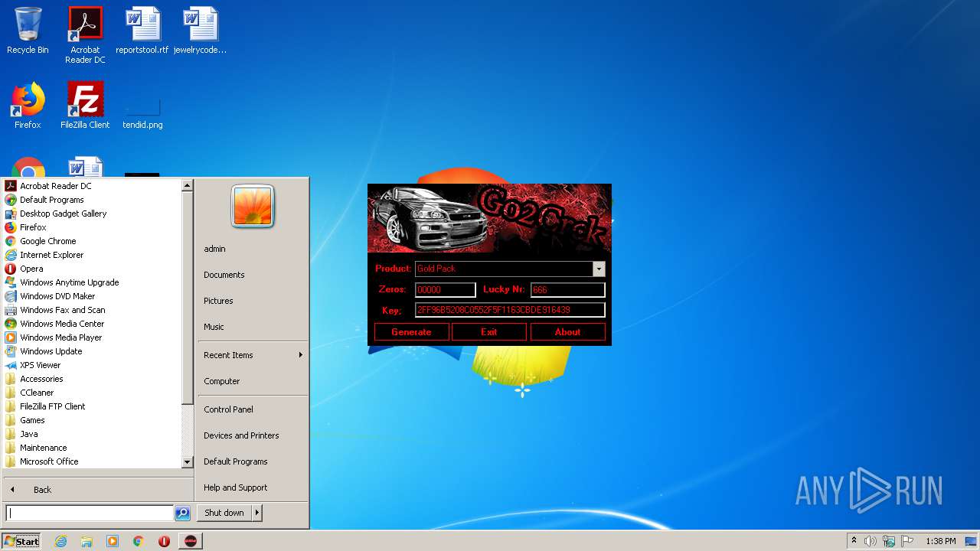This screenshot has width=980, height=551.
Task: Open Recent Items submenu
Action: 253,355
